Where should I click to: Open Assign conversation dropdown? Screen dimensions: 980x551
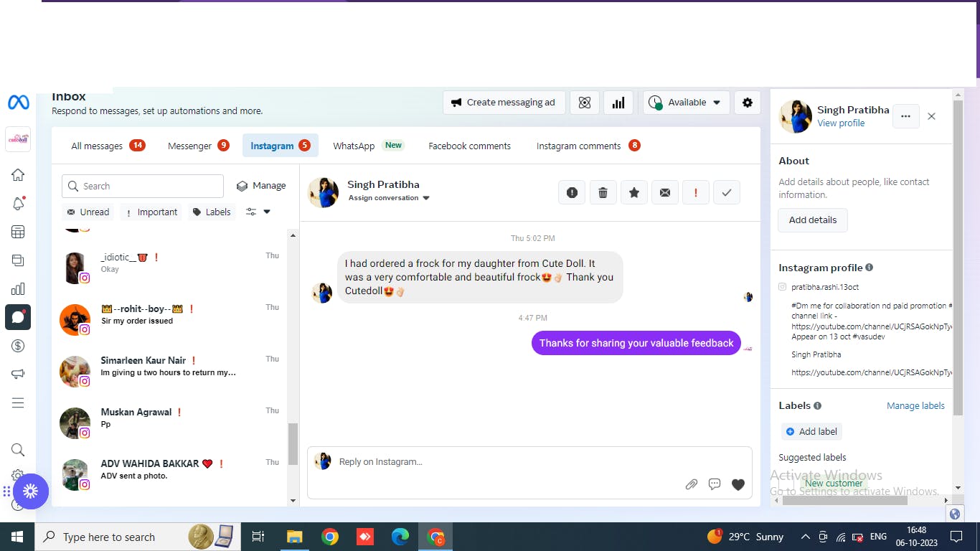pyautogui.click(x=389, y=198)
